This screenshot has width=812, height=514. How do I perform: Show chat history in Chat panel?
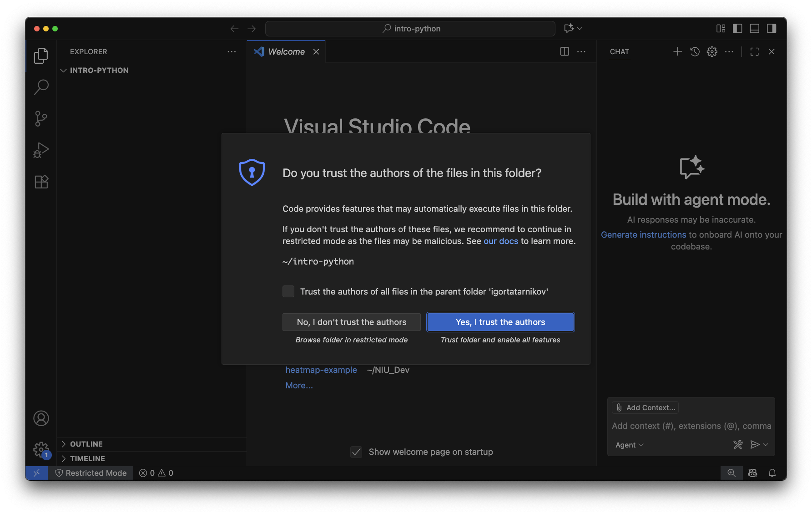(x=695, y=52)
